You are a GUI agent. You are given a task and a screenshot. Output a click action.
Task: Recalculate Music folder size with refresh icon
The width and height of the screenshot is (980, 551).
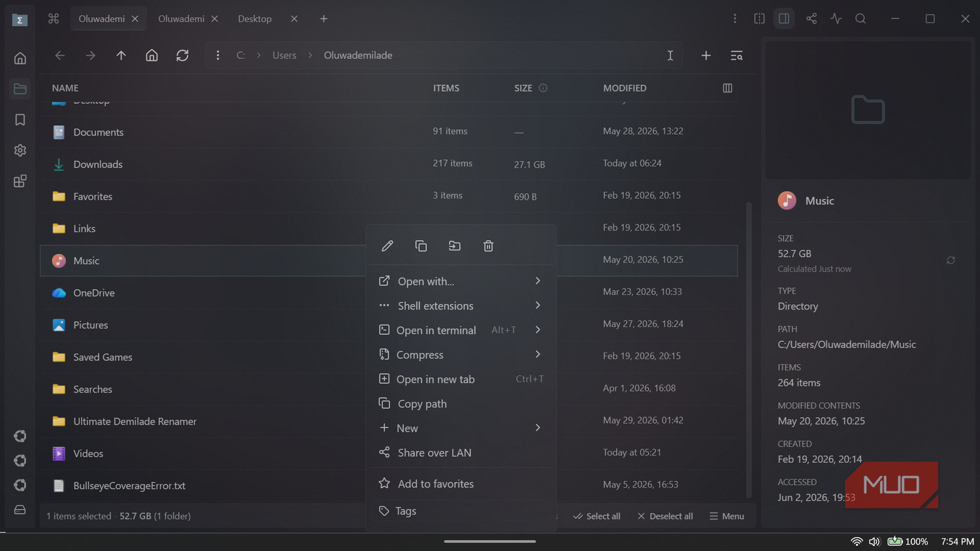pyautogui.click(x=951, y=260)
